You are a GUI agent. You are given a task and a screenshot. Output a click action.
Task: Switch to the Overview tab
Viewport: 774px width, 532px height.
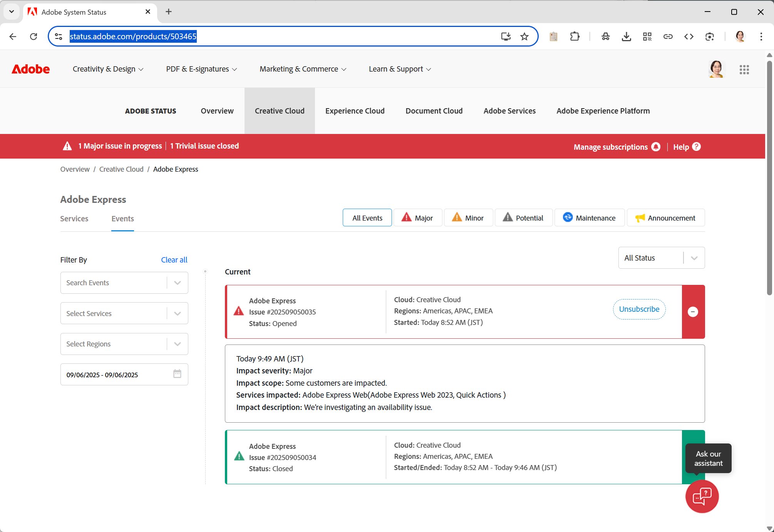217,111
